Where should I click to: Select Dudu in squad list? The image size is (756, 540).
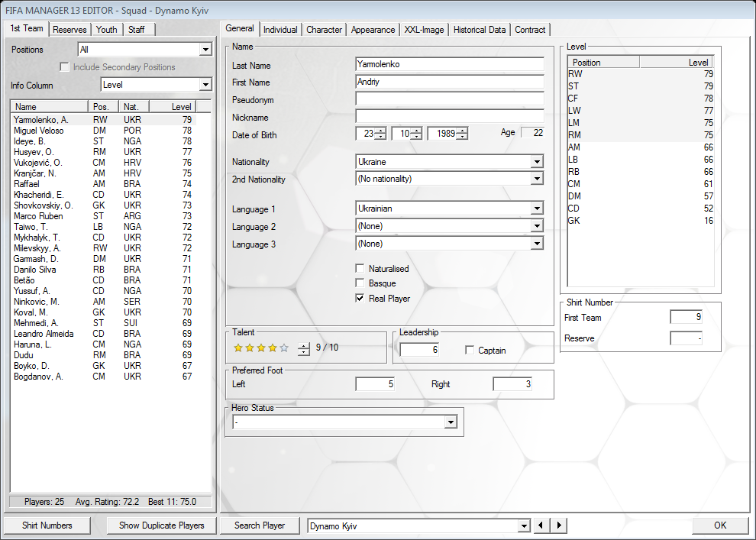pos(103,355)
